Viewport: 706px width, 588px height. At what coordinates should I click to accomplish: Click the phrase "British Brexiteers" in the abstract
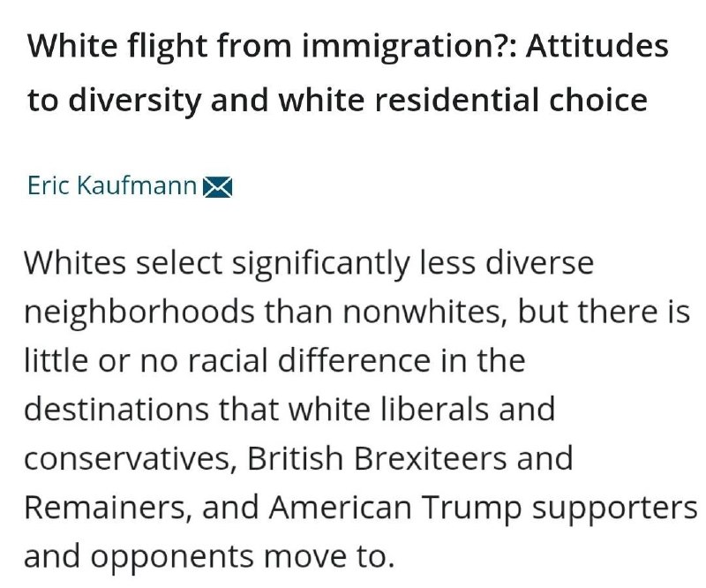coord(377,458)
